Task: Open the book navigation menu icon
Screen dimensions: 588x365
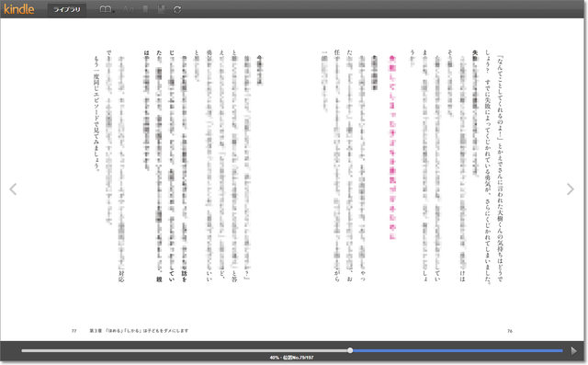Action: [107, 10]
